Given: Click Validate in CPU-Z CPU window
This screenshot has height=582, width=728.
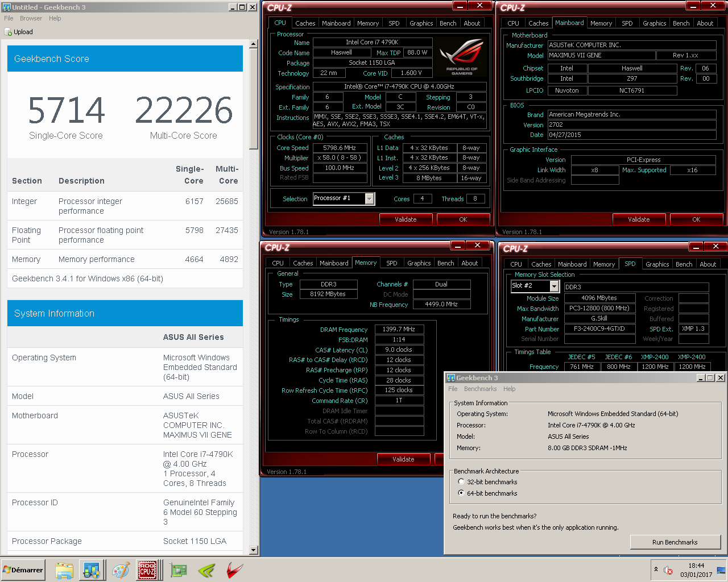Looking at the screenshot, I should click(x=406, y=219).
